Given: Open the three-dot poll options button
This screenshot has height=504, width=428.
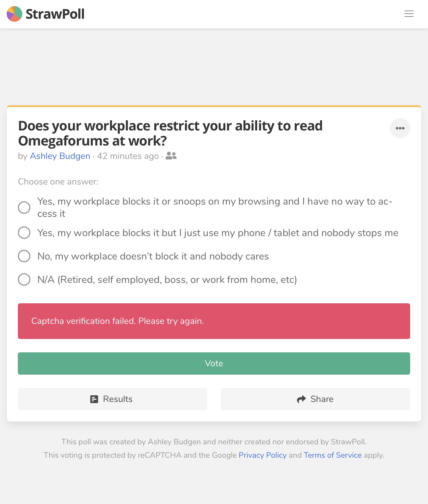Looking at the screenshot, I should (400, 128).
